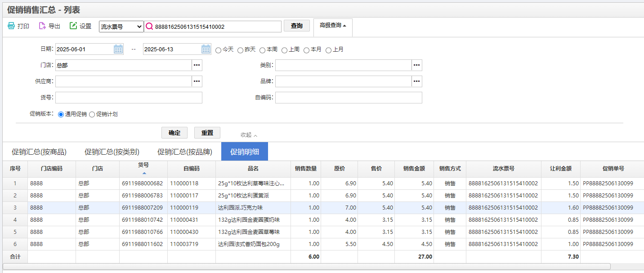Click the 品牌 input field
Image resolution: width=644 pixels, height=273 pixels.
click(x=344, y=81)
